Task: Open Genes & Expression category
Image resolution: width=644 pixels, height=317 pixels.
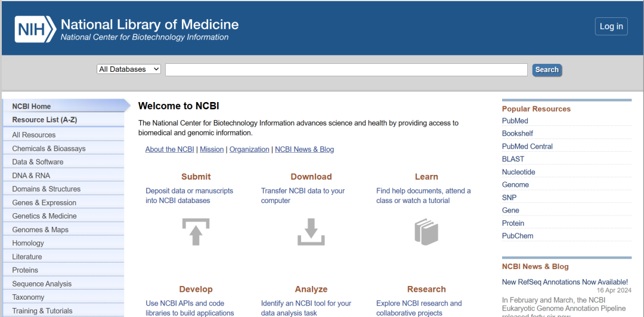Action: 63,203
